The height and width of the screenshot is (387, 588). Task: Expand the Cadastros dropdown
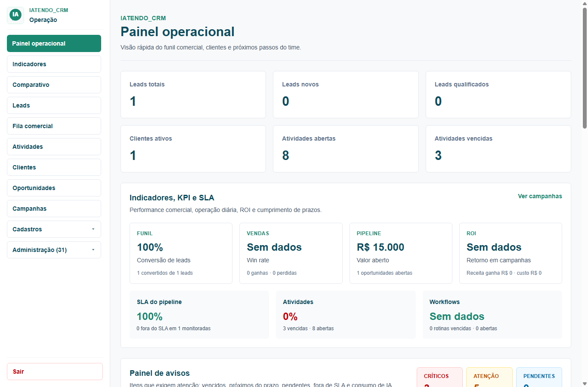(54, 229)
